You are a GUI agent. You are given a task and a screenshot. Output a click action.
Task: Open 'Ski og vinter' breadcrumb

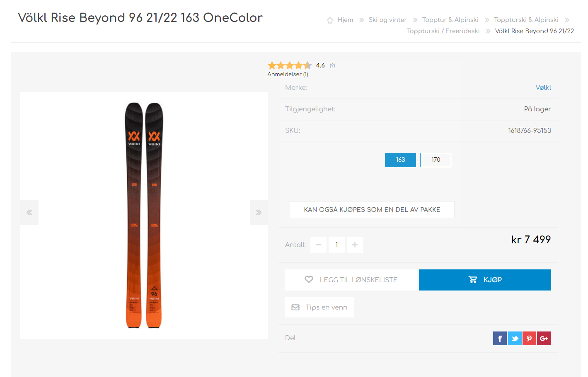tap(387, 20)
